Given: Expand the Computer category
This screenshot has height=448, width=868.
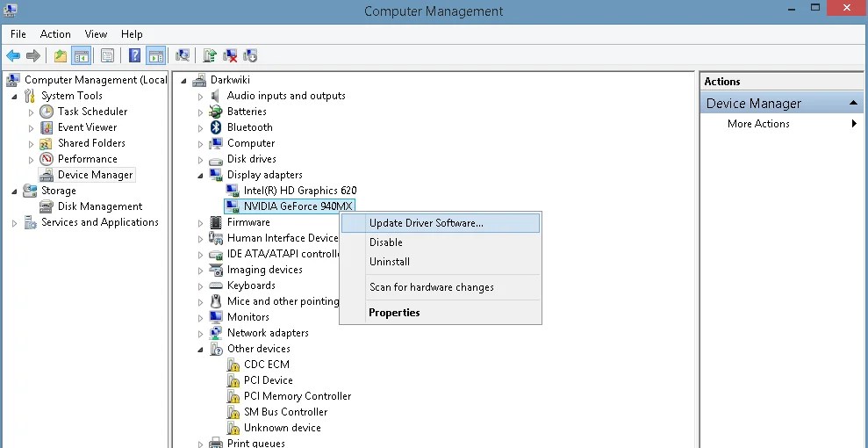Looking at the screenshot, I should (x=200, y=144).
